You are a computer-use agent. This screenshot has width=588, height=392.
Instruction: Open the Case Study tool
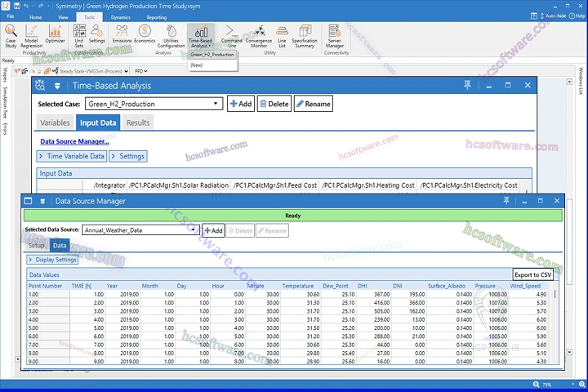[11, 36]
